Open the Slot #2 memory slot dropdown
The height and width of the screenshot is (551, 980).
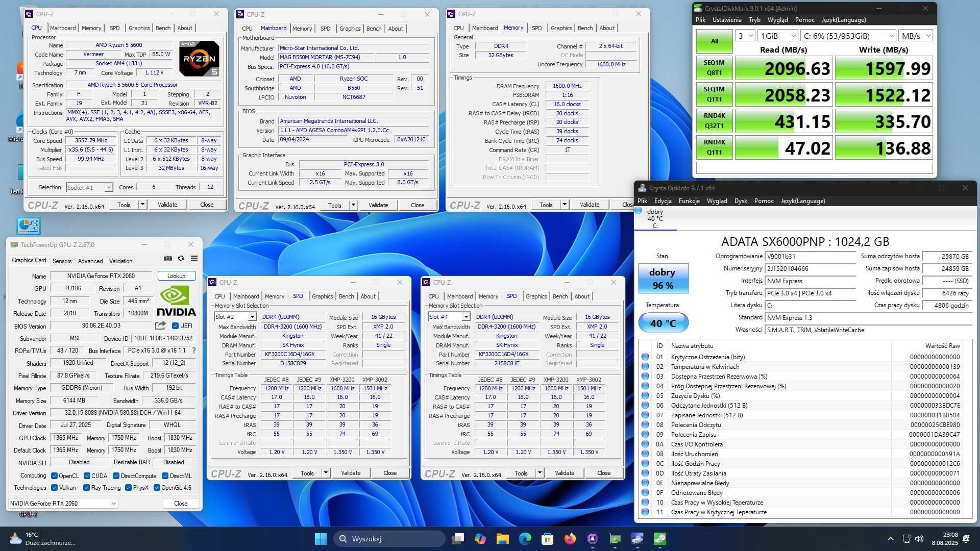click(235, 317)
